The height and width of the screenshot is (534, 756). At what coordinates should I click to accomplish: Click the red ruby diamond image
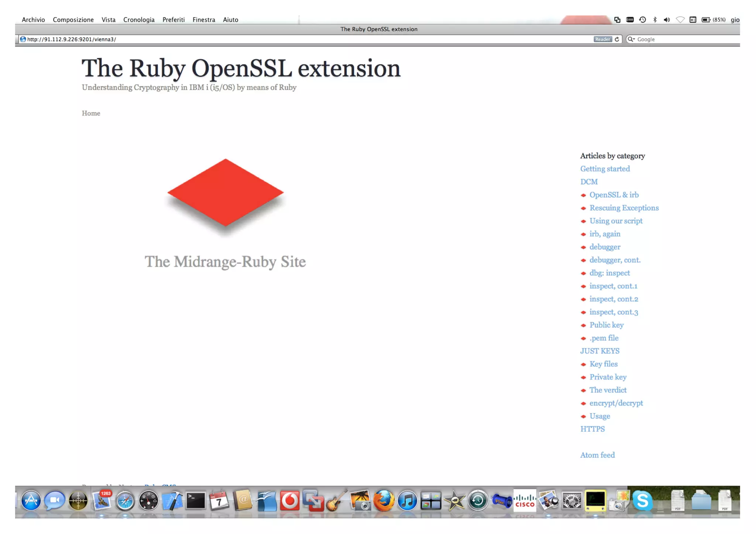(225, 192)
